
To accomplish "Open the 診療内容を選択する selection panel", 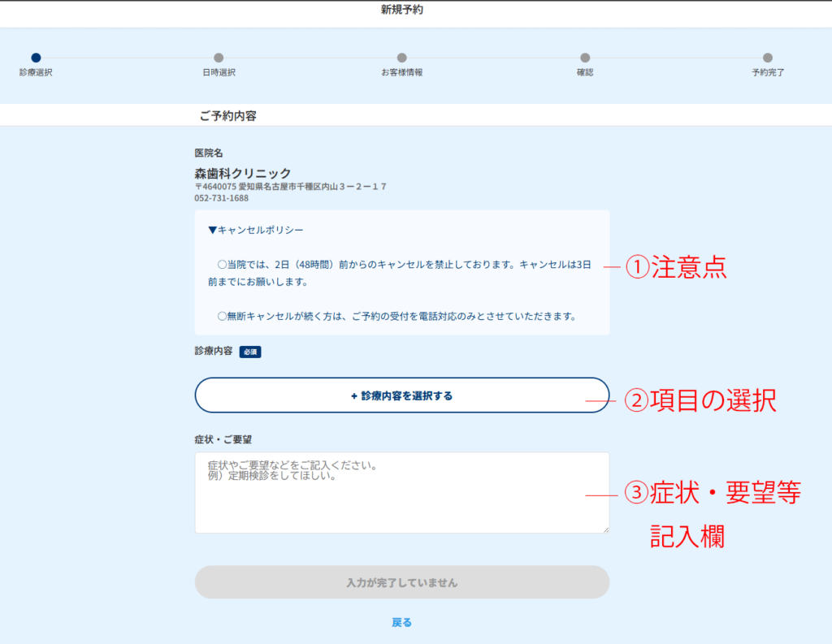I will [401, 395].
